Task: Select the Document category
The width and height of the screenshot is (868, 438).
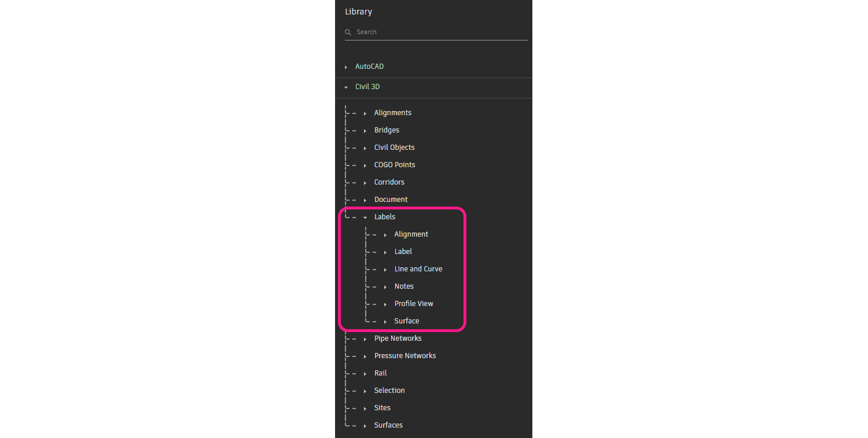Action: [x=391, y=200]
